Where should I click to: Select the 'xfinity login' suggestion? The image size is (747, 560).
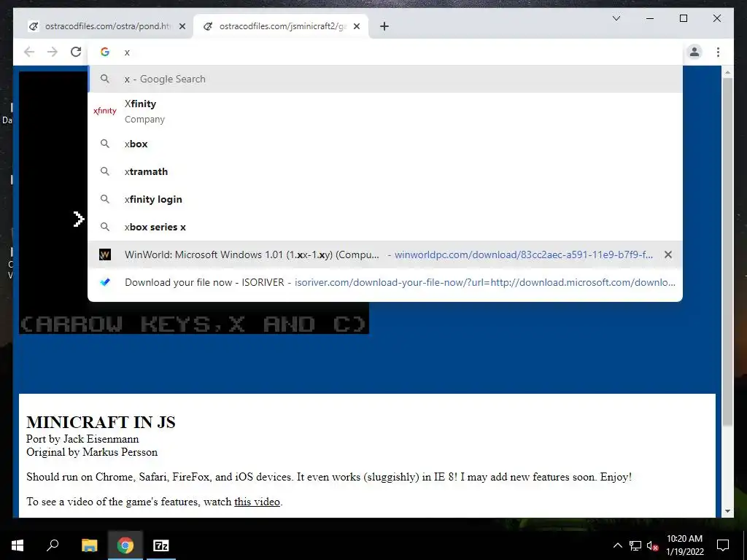385,199
